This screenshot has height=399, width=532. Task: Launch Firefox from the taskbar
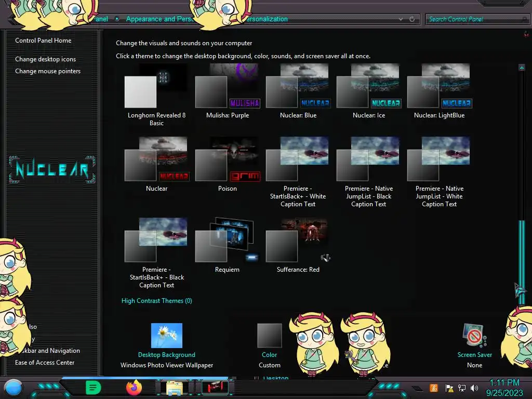pos(134,388)
